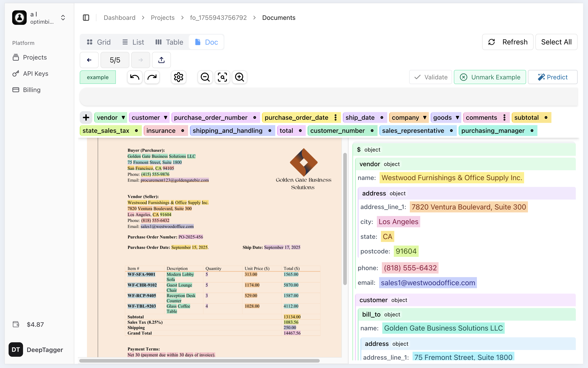Open the settings gear icon

point(178,77)
